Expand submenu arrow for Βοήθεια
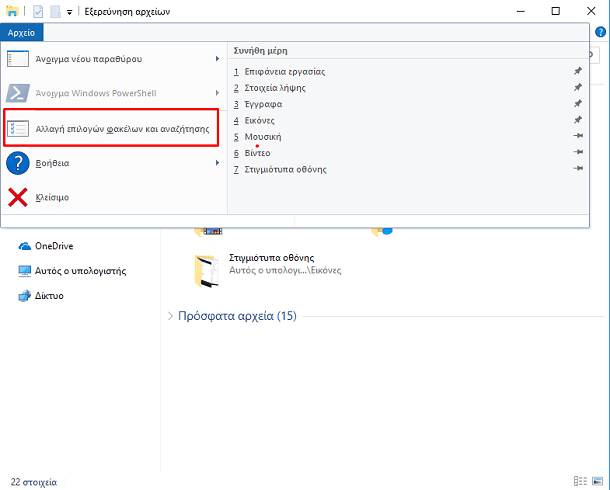Image resolution: width=610 pixels, height=490 pixels. tap(217, 163)
